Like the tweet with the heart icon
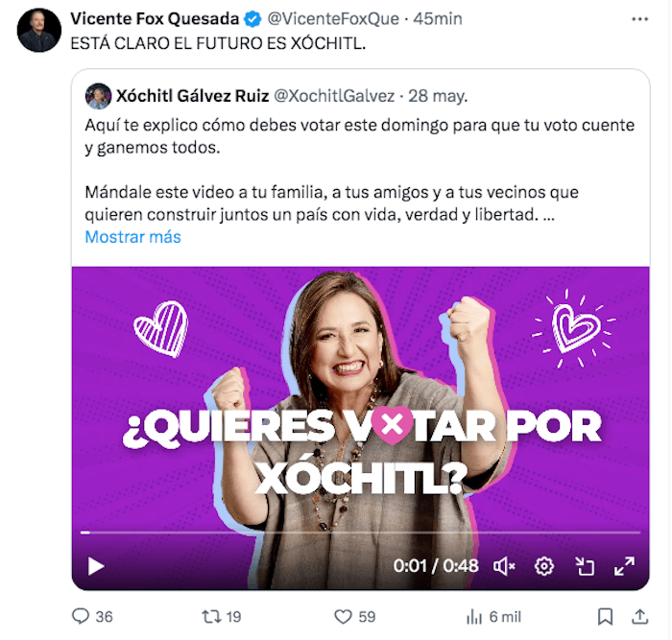This screenshot has height=640, width=672. coord(343,617)
